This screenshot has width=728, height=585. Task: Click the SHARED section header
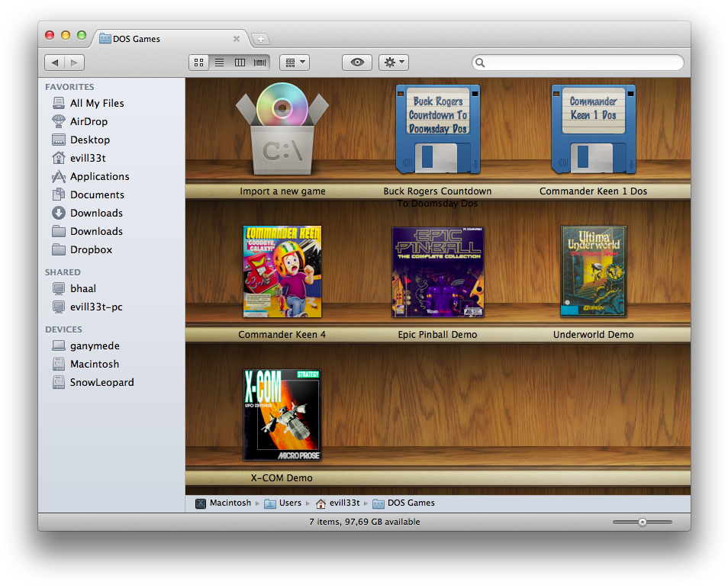(63, 272)
